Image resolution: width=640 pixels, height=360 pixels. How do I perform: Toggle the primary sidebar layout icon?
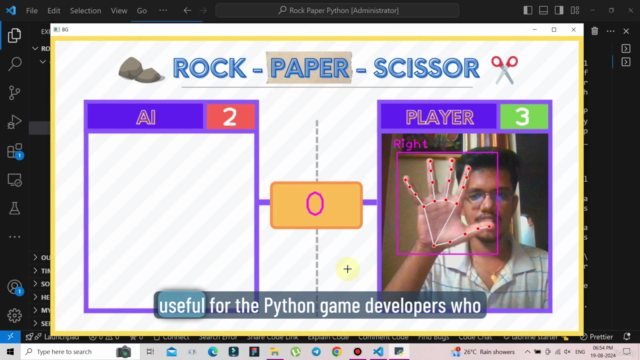[528, 10]
